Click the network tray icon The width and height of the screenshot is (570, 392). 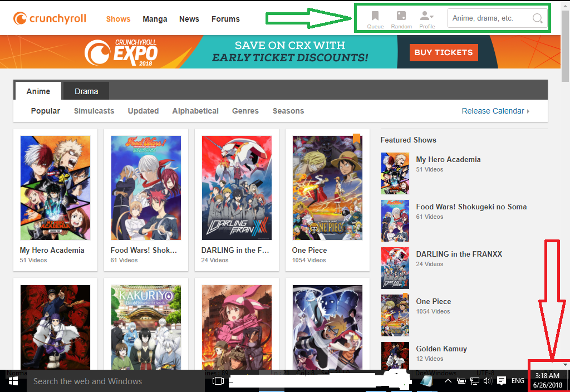pyautogui.click(x=474, y=381)
